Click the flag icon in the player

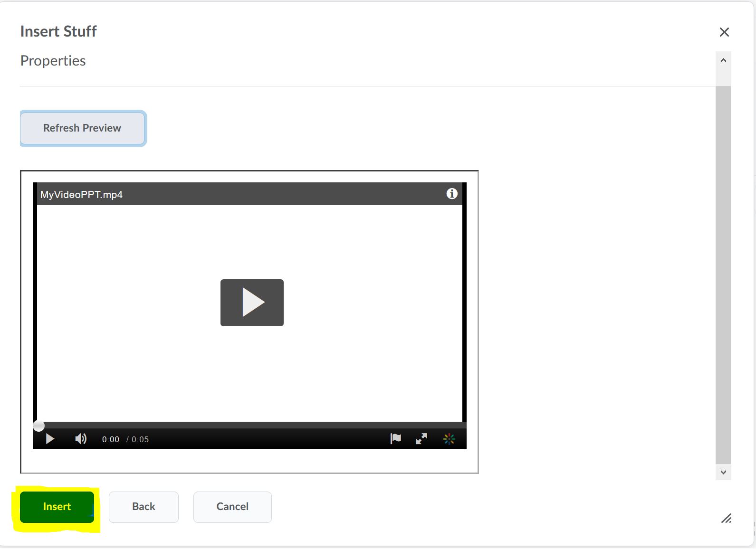pyautogui.click(x=395, y=439)
